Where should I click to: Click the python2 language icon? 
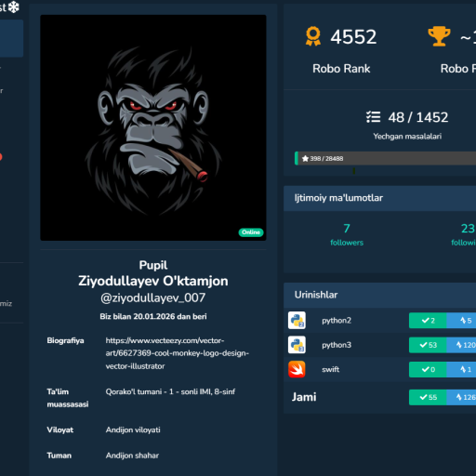tap(297, 320)
